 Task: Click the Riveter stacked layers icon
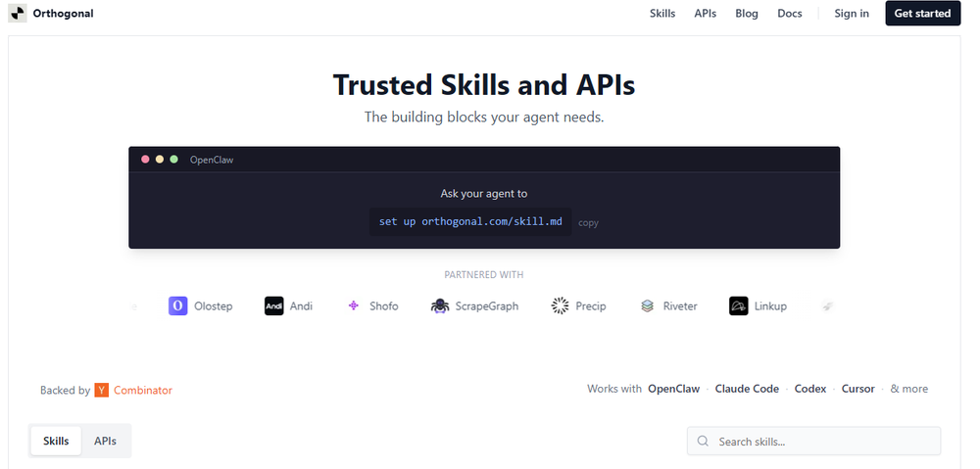pyautogui.click(x=647, y=306)
